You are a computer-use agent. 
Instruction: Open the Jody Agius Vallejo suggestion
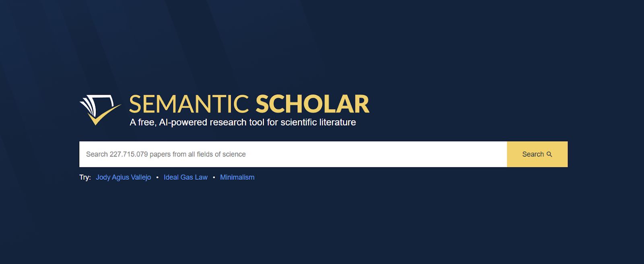[x=123, y=177]
